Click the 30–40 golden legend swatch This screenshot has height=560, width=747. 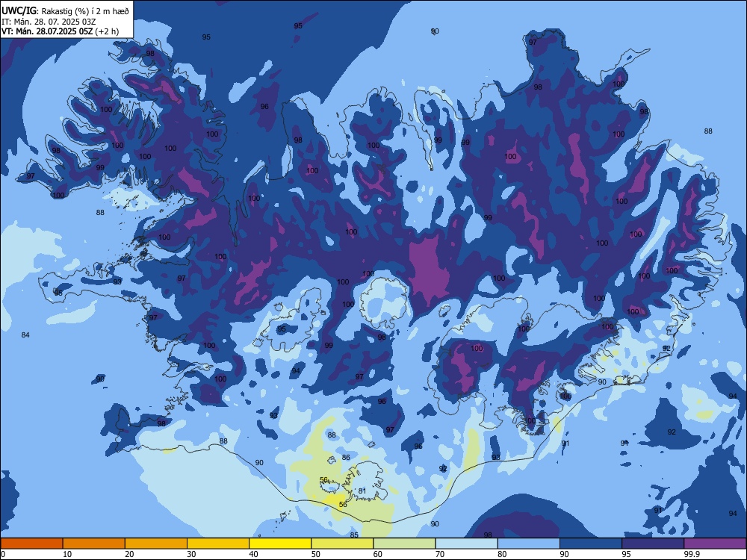tap(218, 544)
